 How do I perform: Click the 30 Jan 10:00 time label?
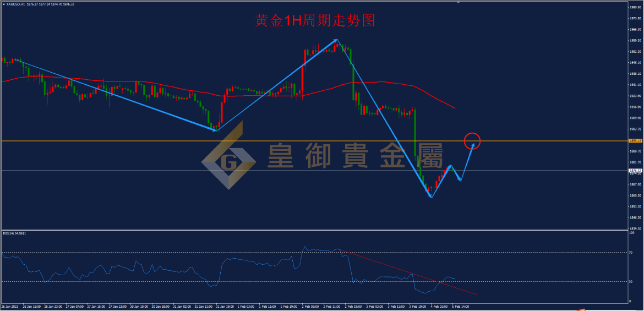pyautogui.click(x=138, y=307)
